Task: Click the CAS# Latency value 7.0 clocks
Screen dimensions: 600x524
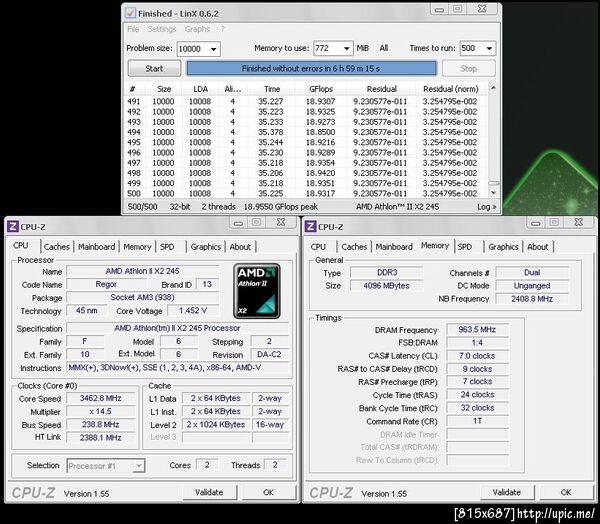Action: pyautogui.click(x=477, y=356)
